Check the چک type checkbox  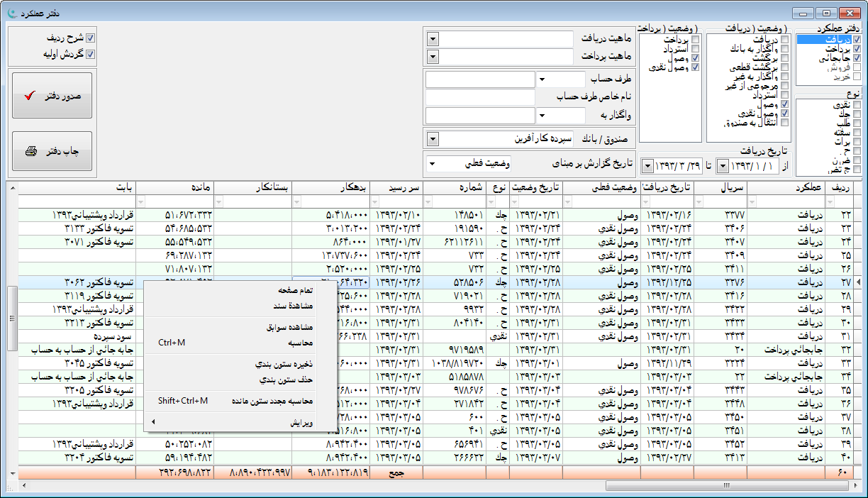[857, 114]
